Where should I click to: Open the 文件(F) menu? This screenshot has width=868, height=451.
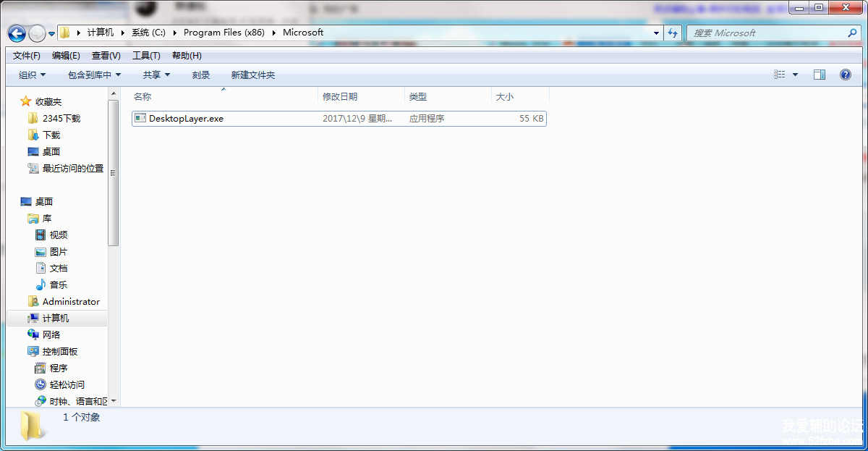point(27,56)
